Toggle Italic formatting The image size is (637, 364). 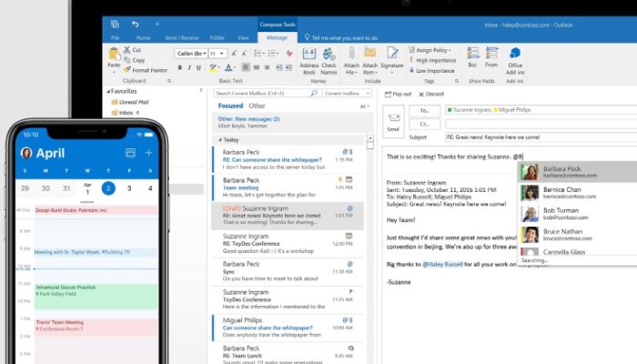tap(189, 68)
